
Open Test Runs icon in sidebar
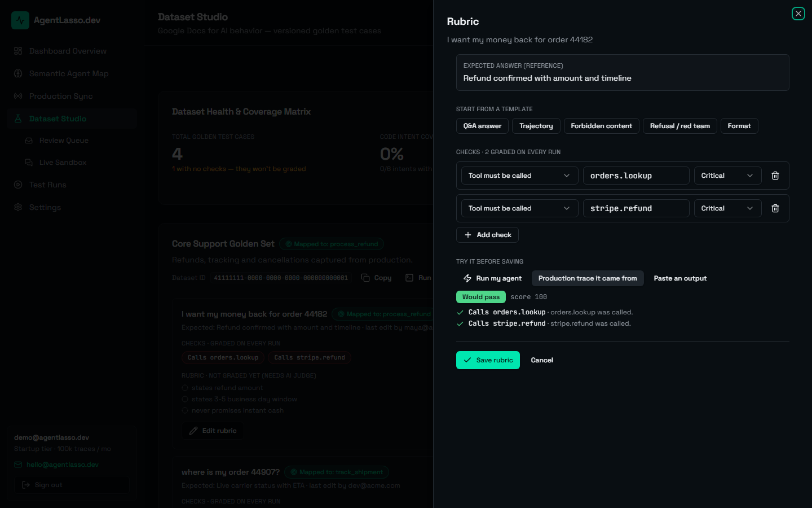point(18,185)
